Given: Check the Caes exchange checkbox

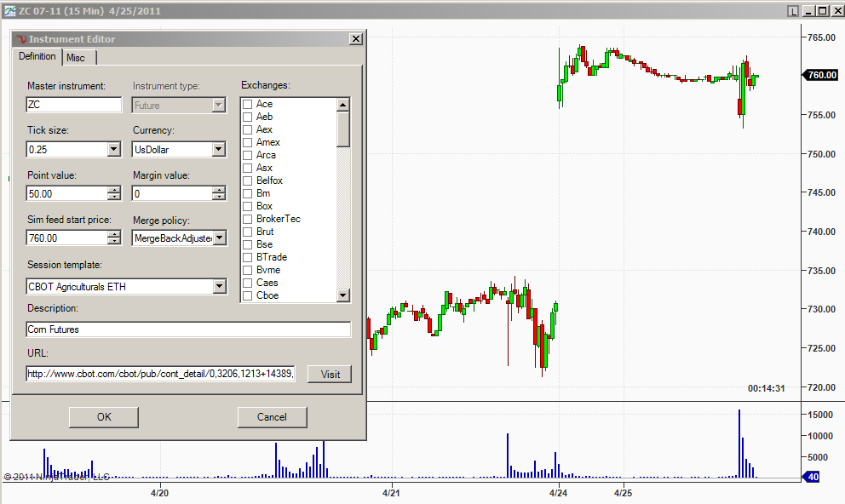Looking at the screenshot, I should pyautogui.click(x=247, y=283).
